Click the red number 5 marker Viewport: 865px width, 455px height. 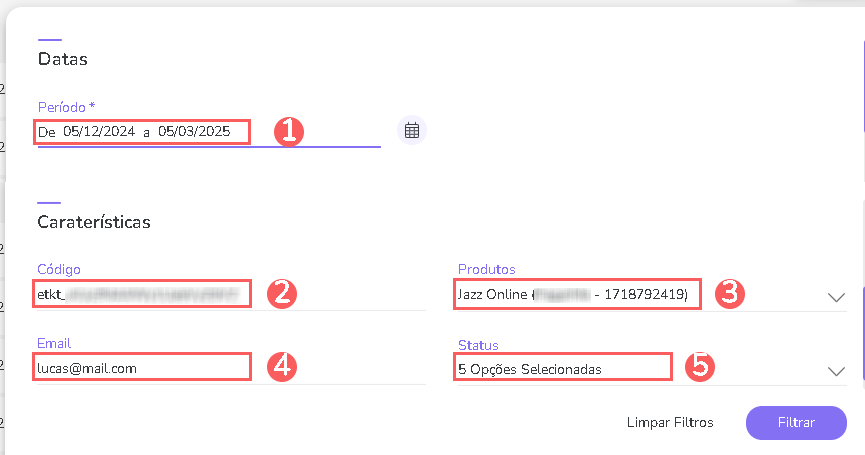point(701,367)
